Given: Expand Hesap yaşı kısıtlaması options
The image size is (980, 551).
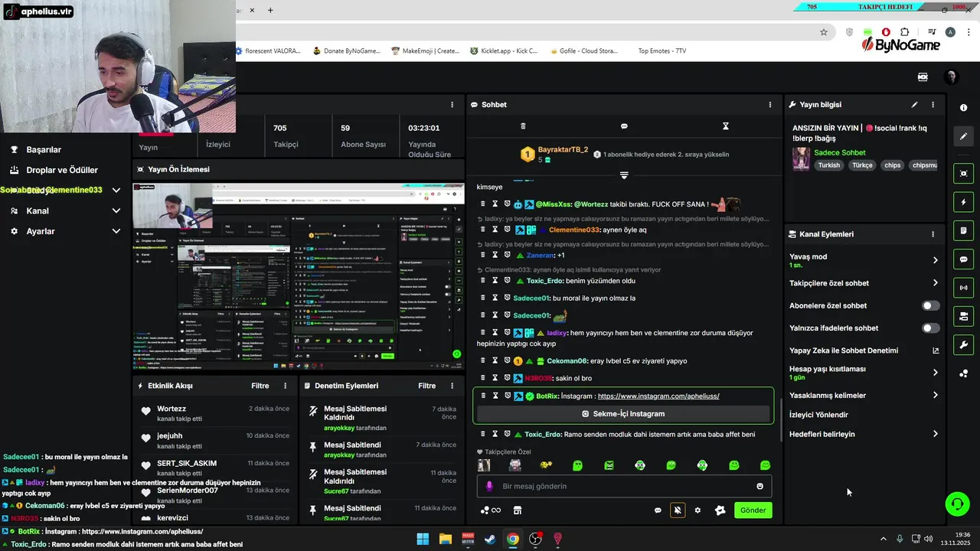Looking at the screenshot, I should coord(935,373).
